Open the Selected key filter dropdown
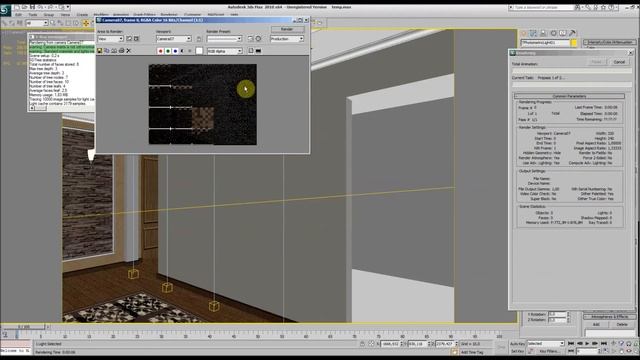The width and height of the screenshot is (640, 360). point(546,344)
